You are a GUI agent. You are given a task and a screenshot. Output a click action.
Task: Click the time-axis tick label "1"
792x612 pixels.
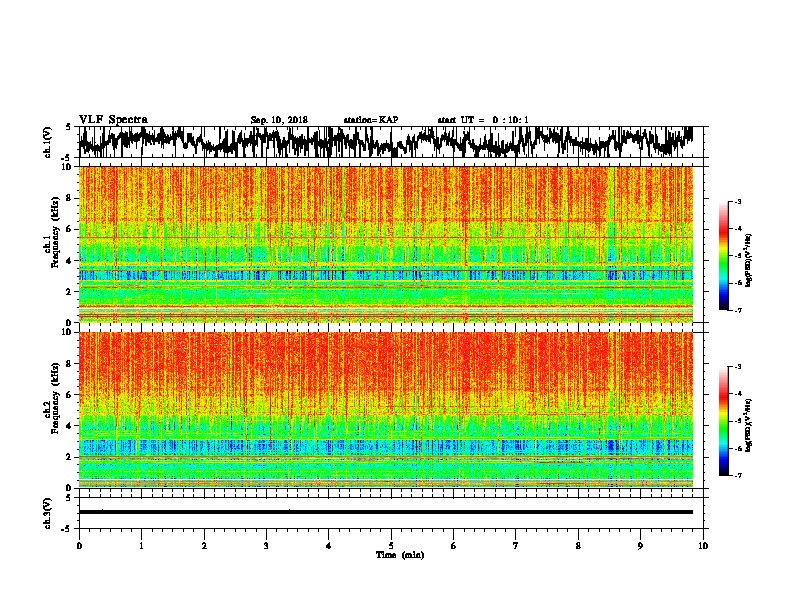141,546
